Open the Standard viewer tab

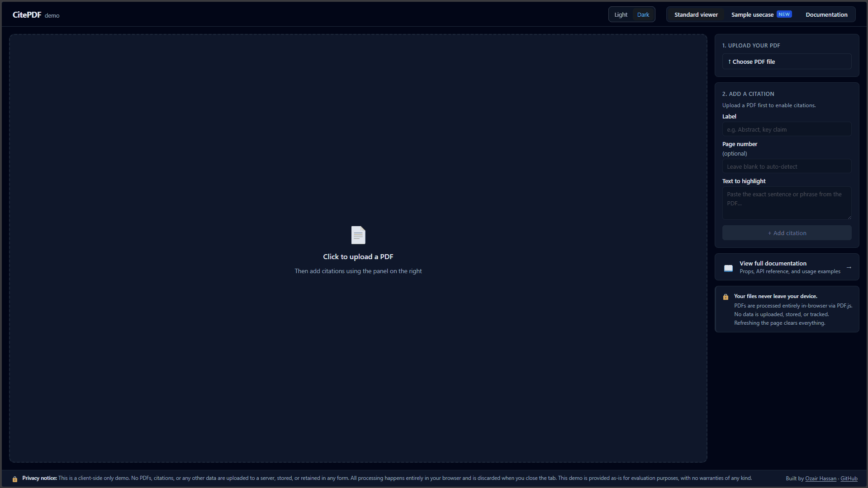point(696,14)
